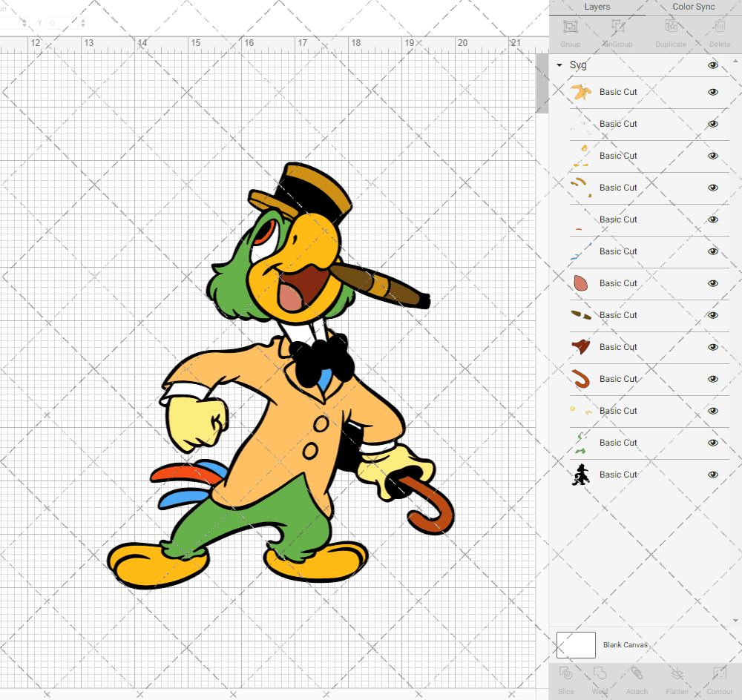Toggle eye for dark red mouth layer

click(712, 347)
